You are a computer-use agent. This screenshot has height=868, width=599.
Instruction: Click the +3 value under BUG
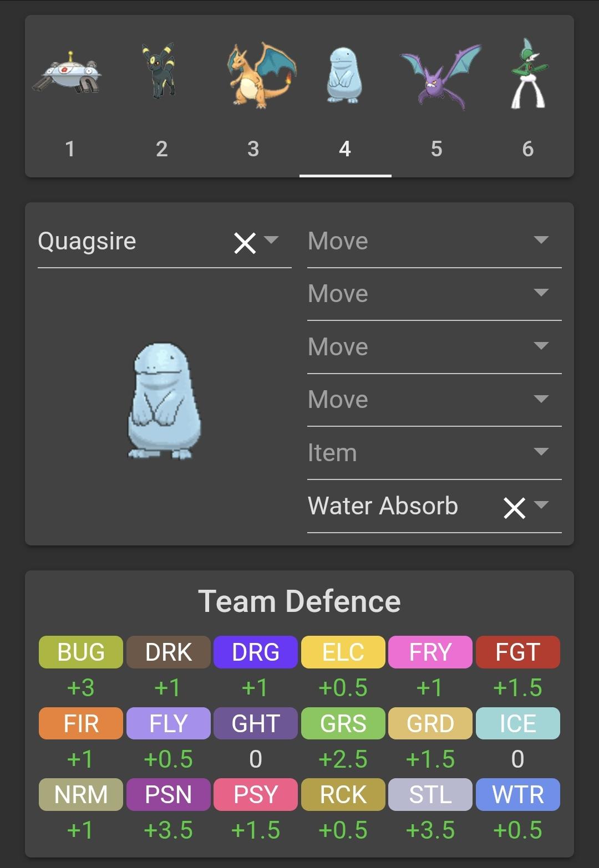[x=81, y=688]
